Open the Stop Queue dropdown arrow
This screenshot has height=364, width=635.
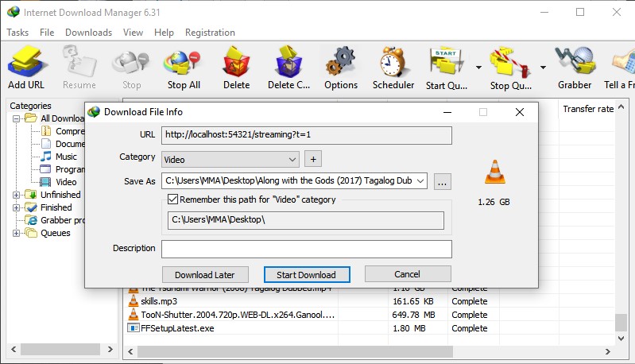click(543, 68)
